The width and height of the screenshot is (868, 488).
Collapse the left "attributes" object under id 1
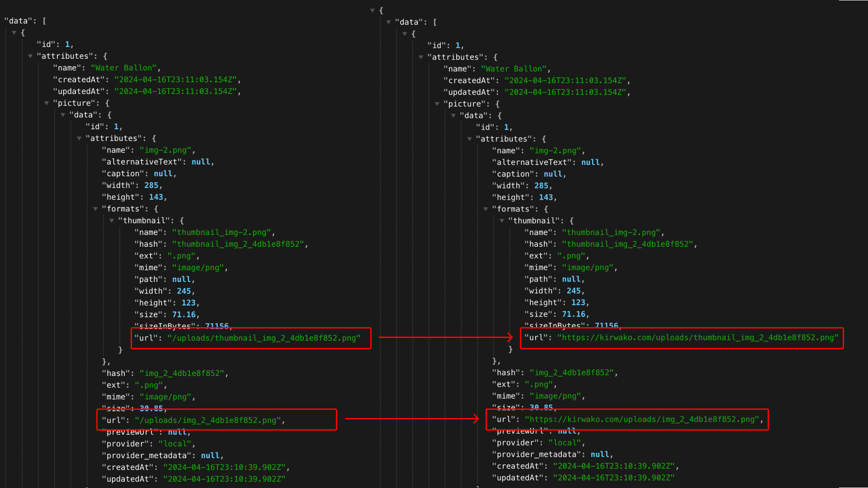click(30, 56)
